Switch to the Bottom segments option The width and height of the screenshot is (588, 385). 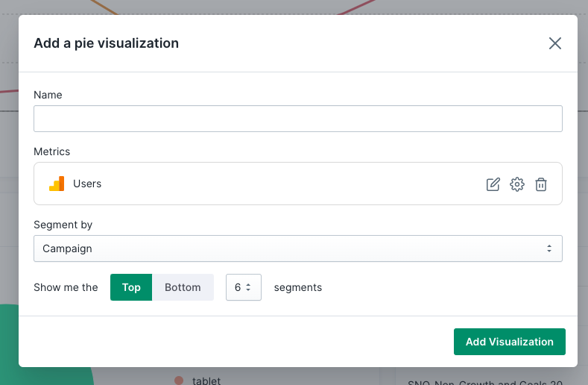(183, 287)
